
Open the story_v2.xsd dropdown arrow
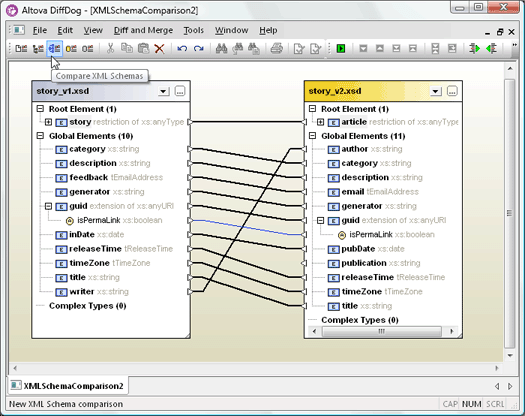click(x=436, y=91)
